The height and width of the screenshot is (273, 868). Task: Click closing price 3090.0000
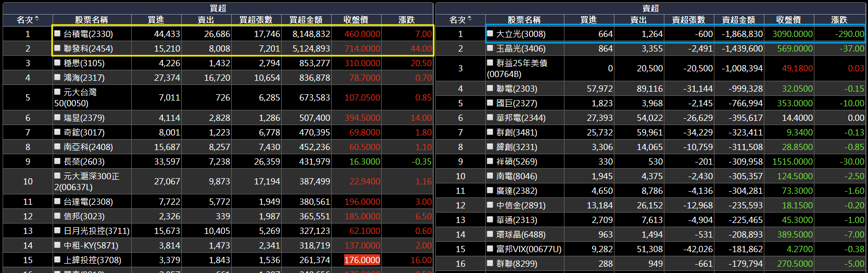[x=792, y=34]
